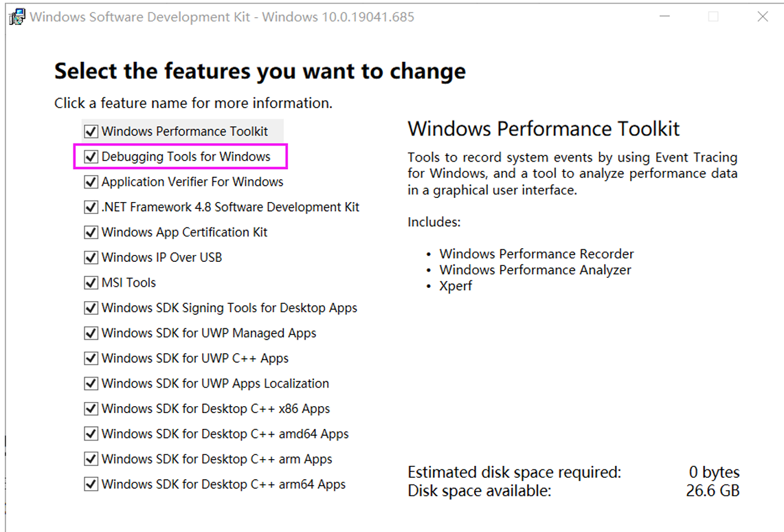Uncheck Windows SDK for Desktop C++ amd64 Apps checkbox
The height and width of the screenshot is (532, 784).
click(91, 434)
